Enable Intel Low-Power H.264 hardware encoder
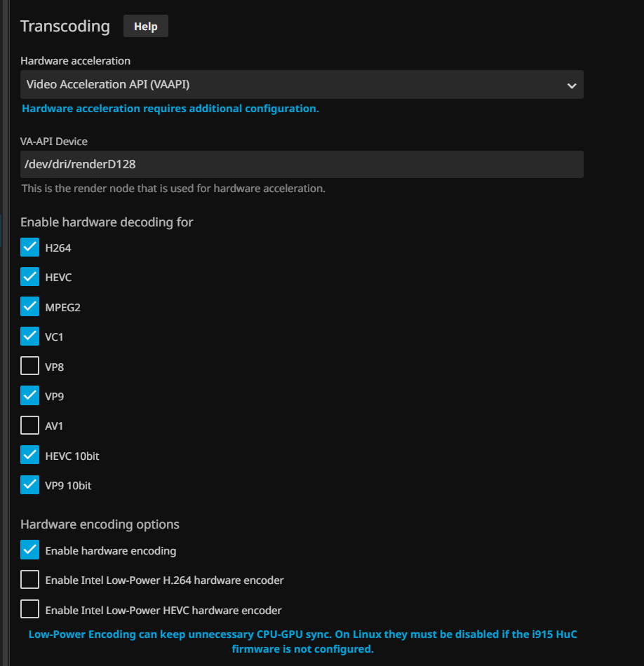Image resolution: width=644 pixels, height=666 pixels. click(x=30, y=580)
